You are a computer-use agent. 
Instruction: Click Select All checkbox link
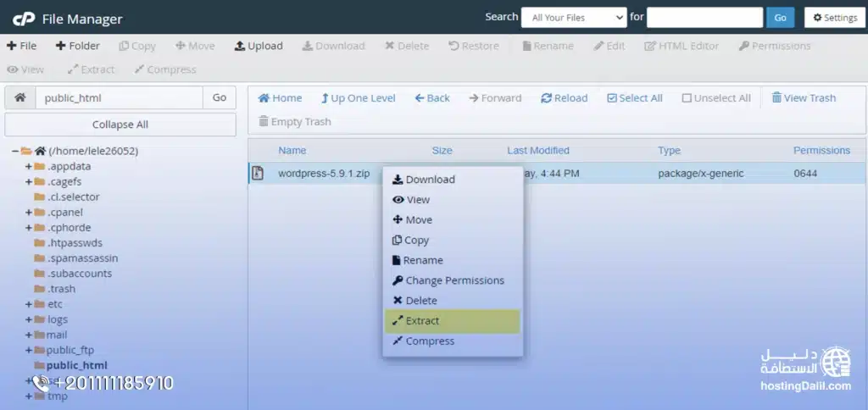point(634,98)
